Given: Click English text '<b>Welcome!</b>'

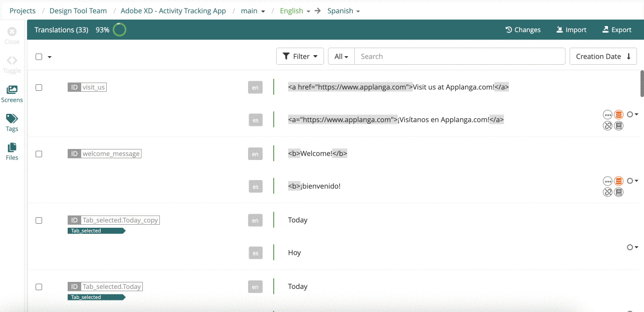Looking at the screenshot, I should (x=318, y=153).
